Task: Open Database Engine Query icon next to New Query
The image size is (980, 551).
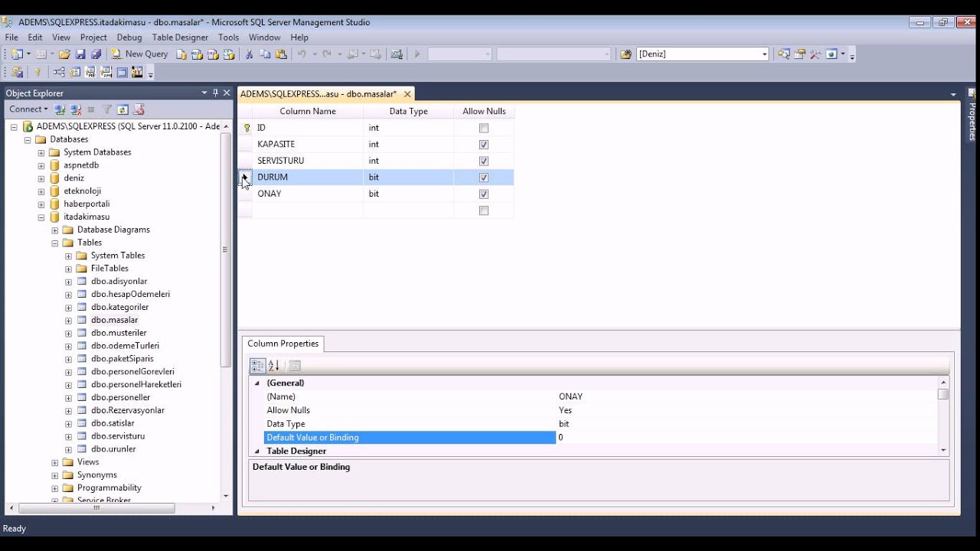Action: pos(181,54)
